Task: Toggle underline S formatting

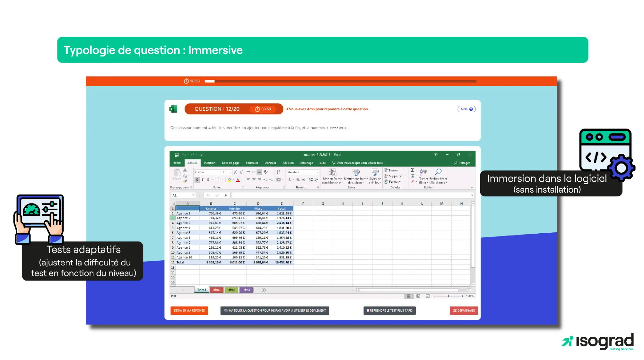Action: pos(208,180)
